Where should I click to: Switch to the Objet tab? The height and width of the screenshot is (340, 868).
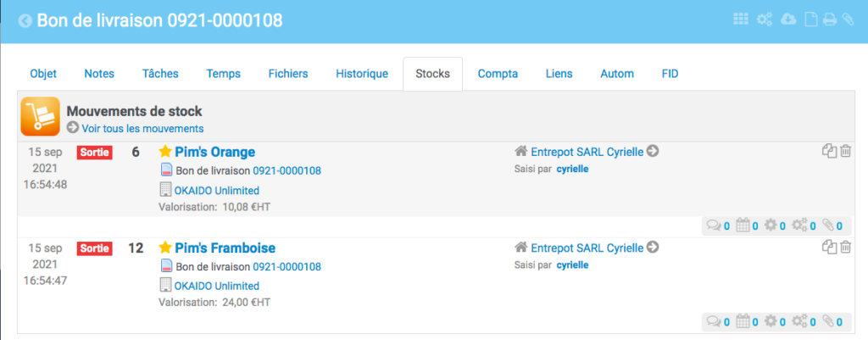43,74
